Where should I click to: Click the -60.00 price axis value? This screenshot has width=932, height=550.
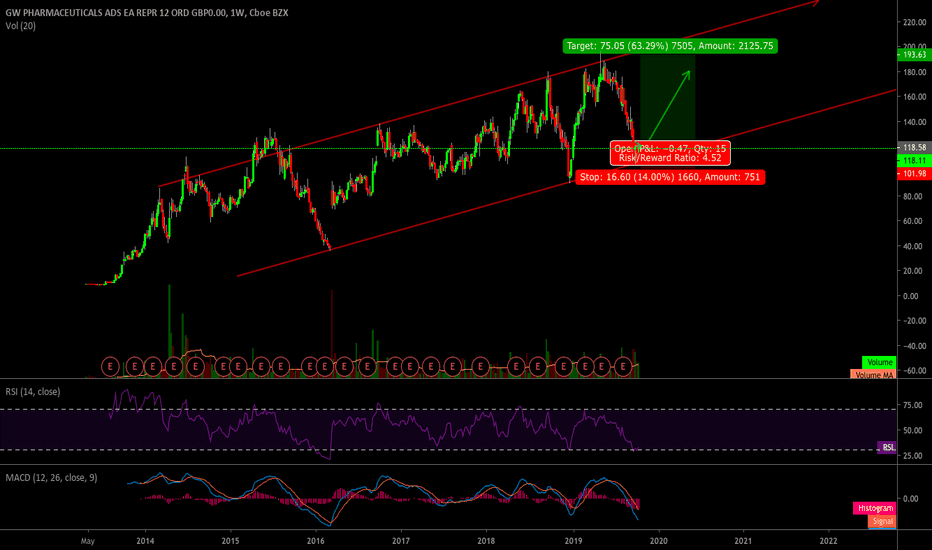tap(914, 370)
